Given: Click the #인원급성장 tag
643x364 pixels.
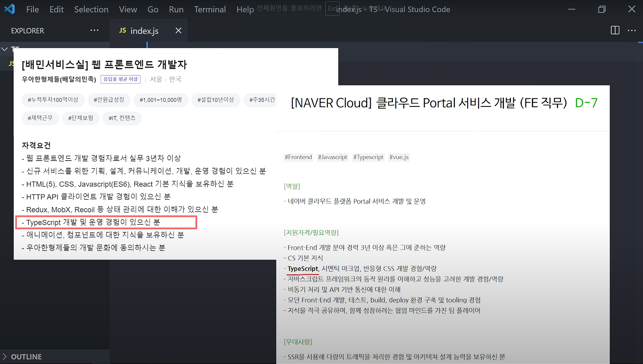Looking at the screenshot, I should [x=109, y=100].
